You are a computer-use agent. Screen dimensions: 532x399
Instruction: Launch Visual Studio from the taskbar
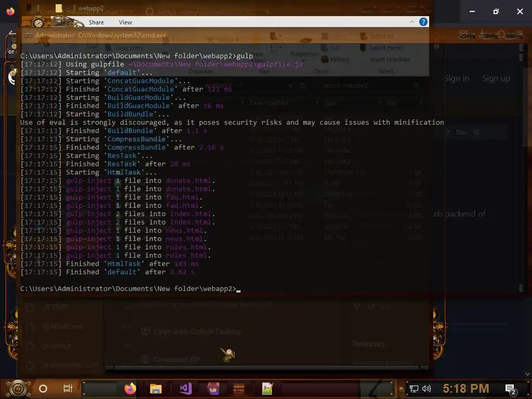[x=185, y=389]
